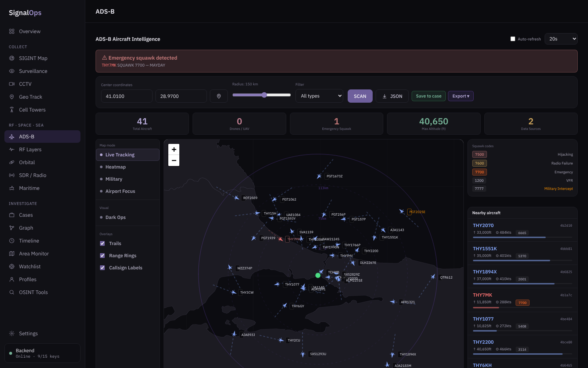Click the Surveillance eye icon

click(12, 71)
